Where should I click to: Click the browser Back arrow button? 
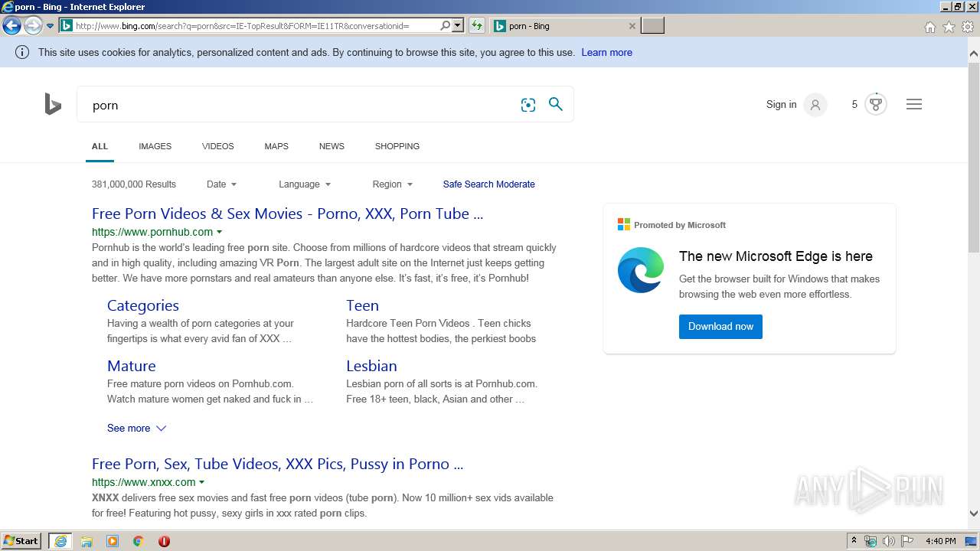click(x=11, y=26)
